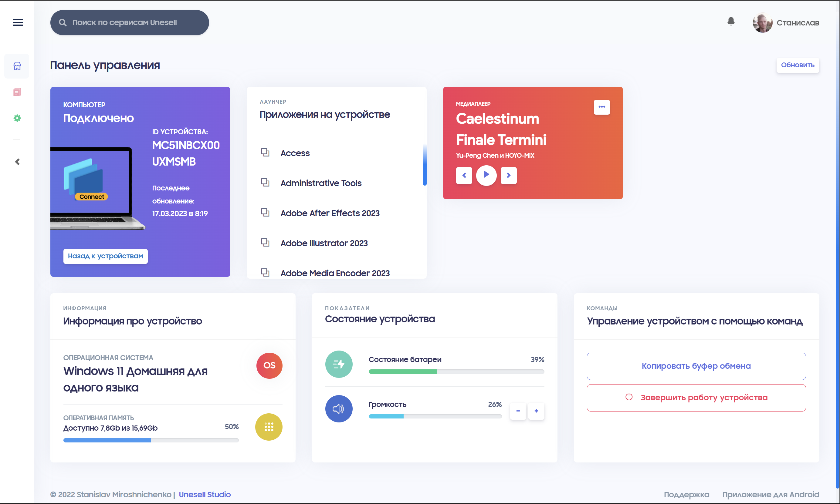The image size is (840, 504).
Task: Open media player three-dots menu
Action: click(601, 107)
